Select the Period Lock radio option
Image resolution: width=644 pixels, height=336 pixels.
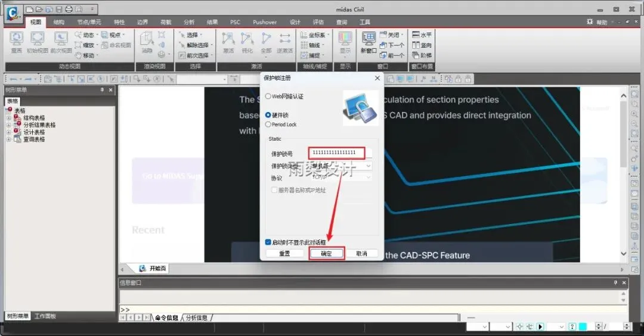pos(268,125)
